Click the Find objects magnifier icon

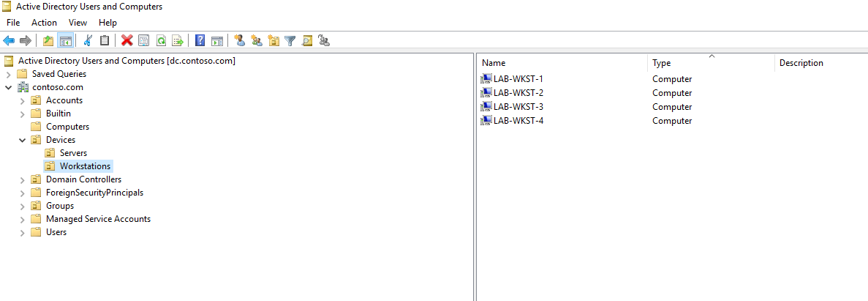[x=307, y=40]
